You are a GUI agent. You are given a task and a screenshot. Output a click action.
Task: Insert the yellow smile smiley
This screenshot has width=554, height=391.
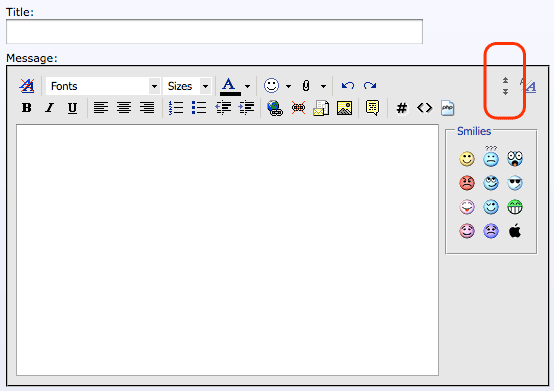point(467,159)
